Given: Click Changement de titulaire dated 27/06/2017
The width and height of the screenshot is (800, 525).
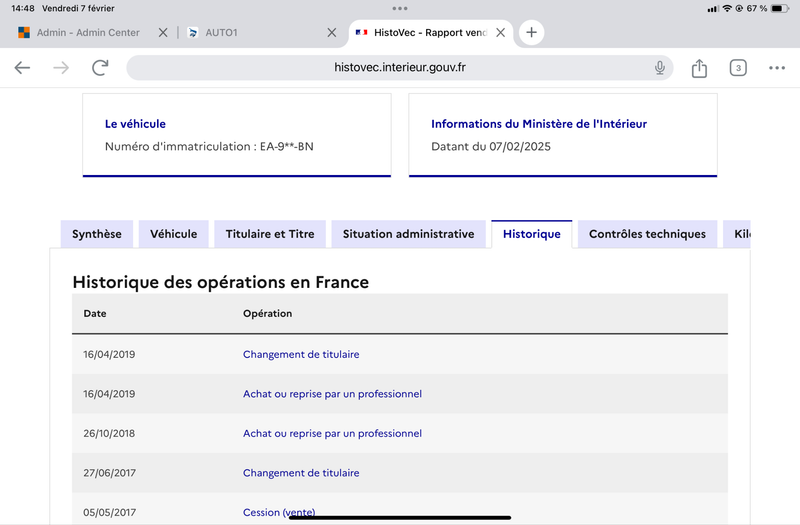Looking at the screenshot, I should [x=301, y=473].
